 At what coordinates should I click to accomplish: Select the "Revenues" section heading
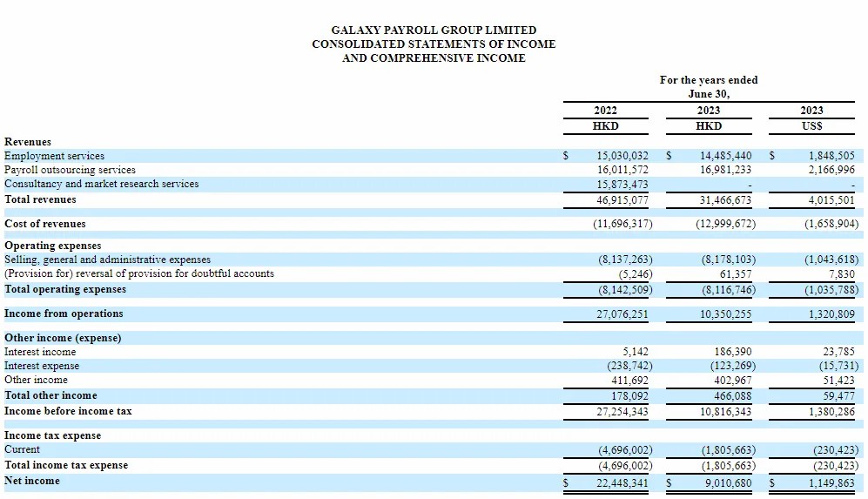[x=28, y=142]
